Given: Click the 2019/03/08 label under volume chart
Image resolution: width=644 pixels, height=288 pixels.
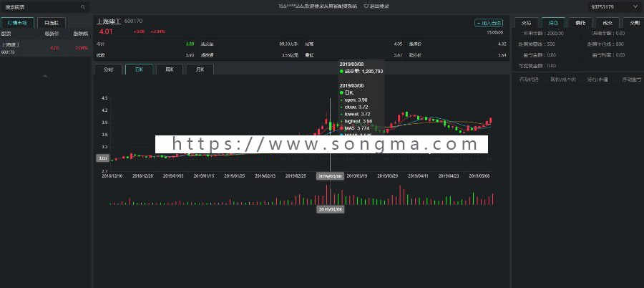Looking at the screenshot, I should [330, 209].
